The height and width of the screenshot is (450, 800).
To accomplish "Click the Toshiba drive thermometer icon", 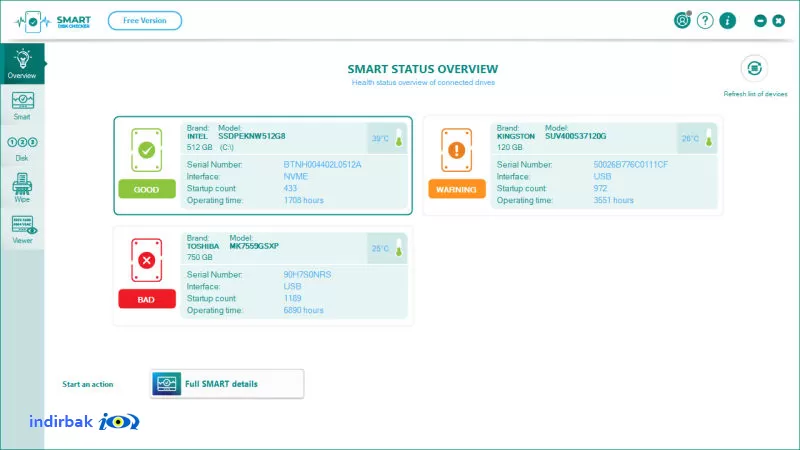I will pyautogui.click(x=399, y=248).
